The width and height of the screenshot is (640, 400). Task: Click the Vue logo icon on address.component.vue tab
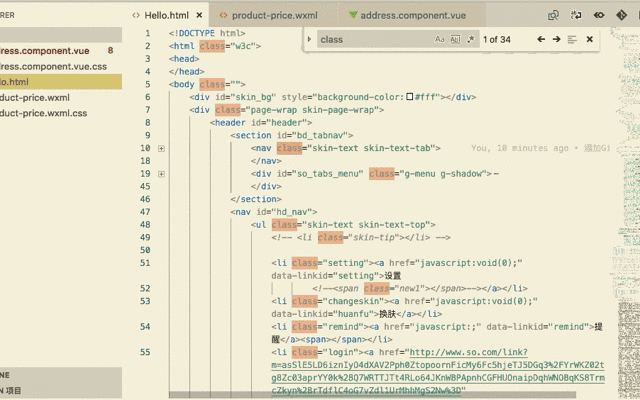353,15
